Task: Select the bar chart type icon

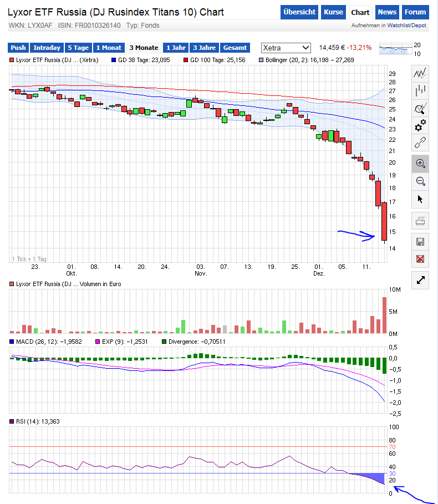Action: [x=420, y=90]
